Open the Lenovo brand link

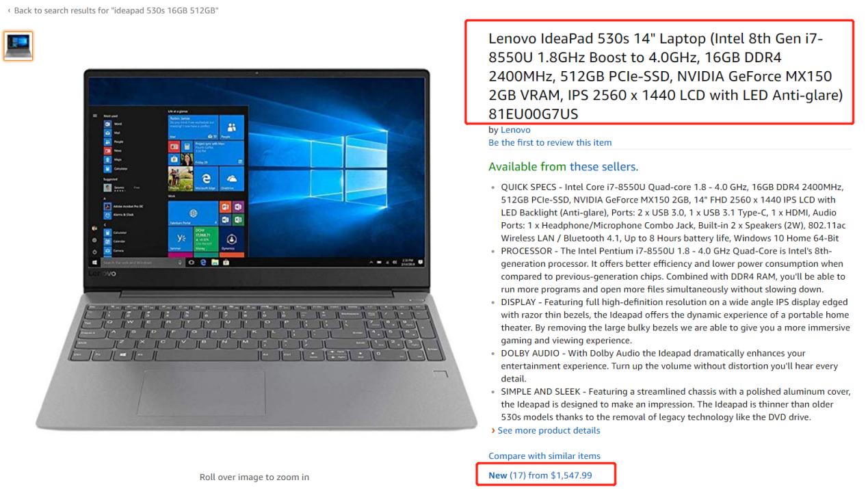516,130
